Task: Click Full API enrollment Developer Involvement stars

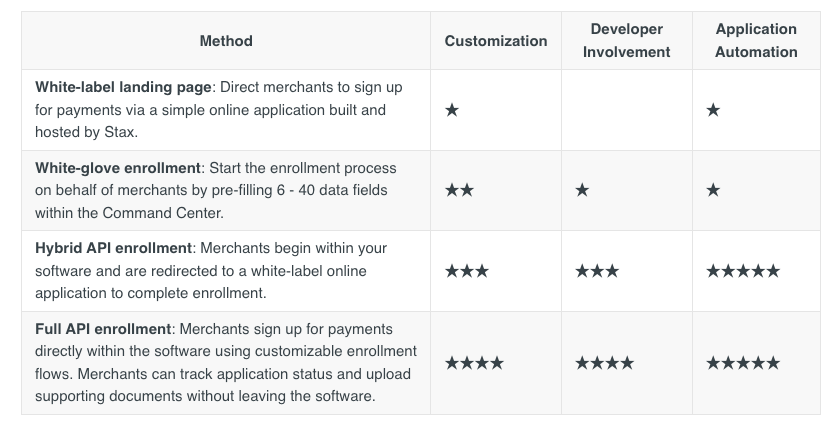Action: pyautogui.click(x=604, y=363)
